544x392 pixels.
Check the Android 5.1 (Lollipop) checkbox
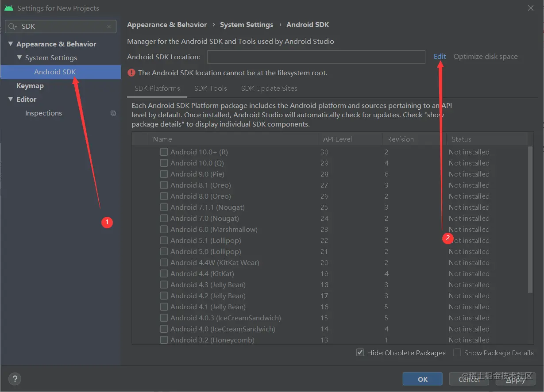tap(164, 240)
